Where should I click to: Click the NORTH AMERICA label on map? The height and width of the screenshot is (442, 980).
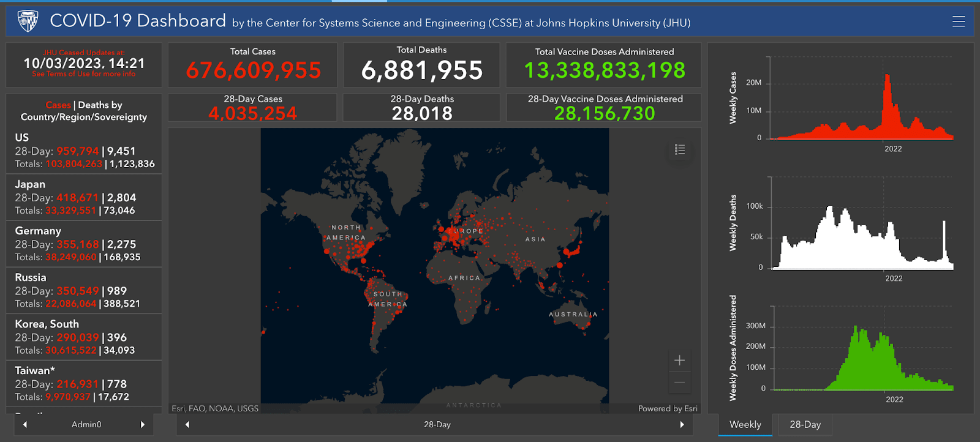coord(347,233)
